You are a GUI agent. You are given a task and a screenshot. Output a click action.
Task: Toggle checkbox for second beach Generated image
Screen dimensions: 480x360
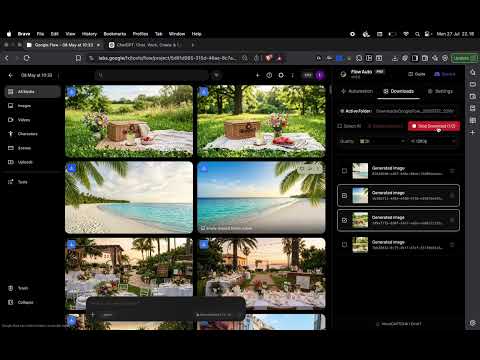click(x=344, y=195)
